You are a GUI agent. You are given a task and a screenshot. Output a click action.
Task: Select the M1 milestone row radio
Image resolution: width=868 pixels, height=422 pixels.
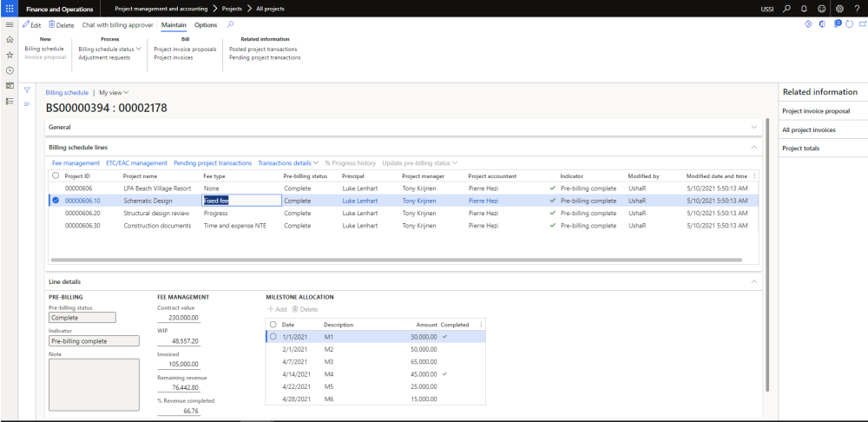point(273,336)
